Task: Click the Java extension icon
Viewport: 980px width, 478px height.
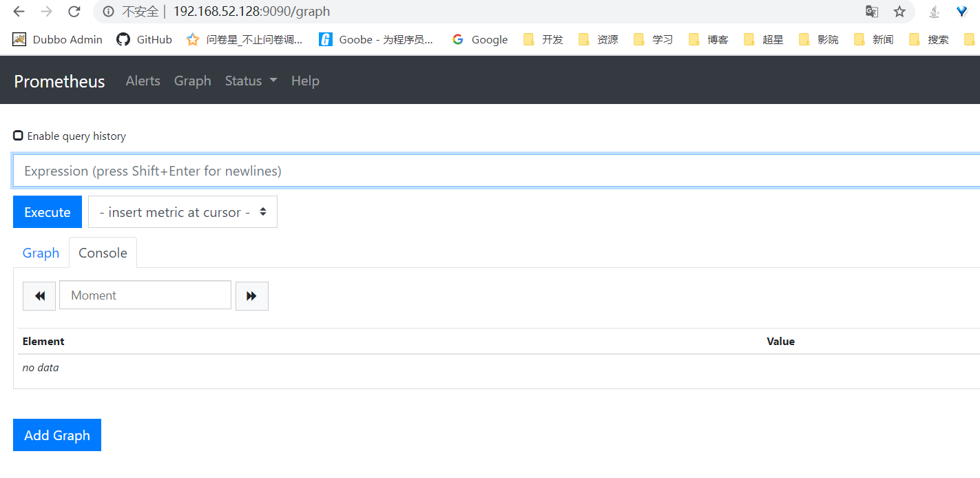Action: click(x=935, y=12)
